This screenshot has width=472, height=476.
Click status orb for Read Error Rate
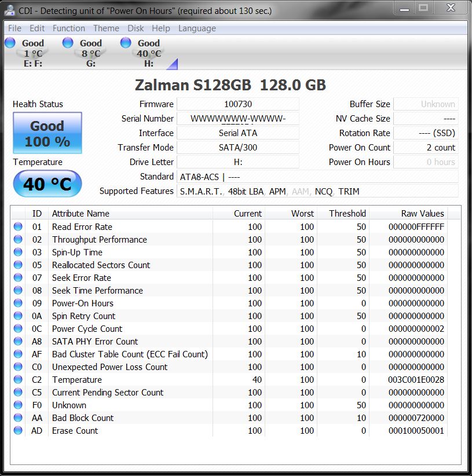pyautogui.click(x=18, y=227)
